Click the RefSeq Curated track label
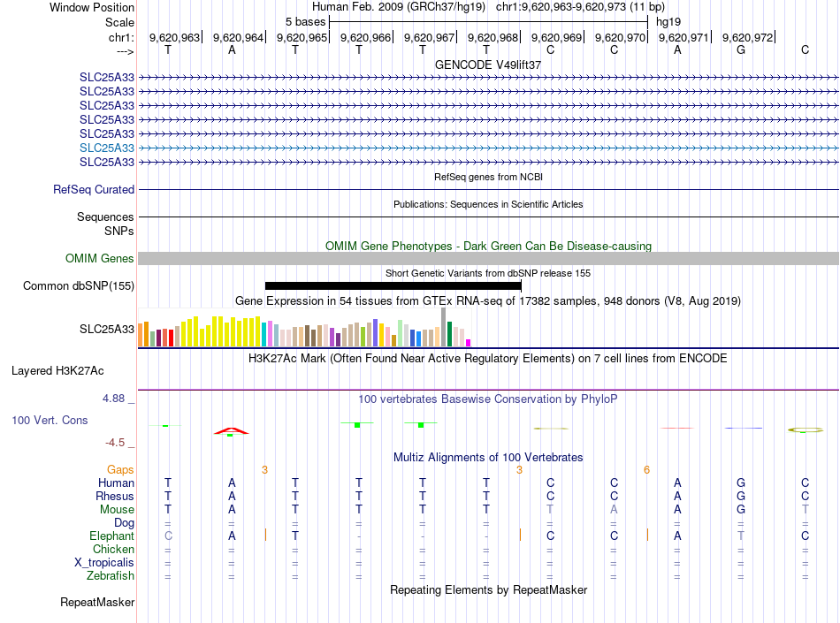Viewport: 840px width, 623px height. click(94, 189)
